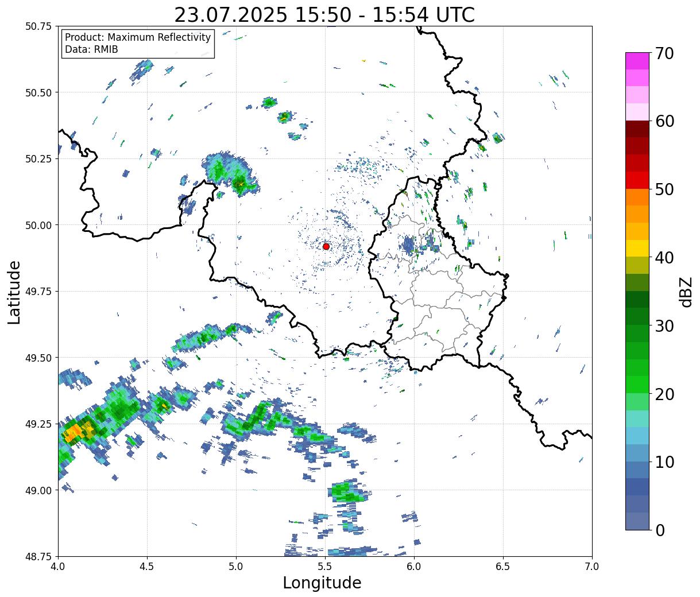
Task: Click the latitude tick label 49.50
Action: (x=39, y=358)
